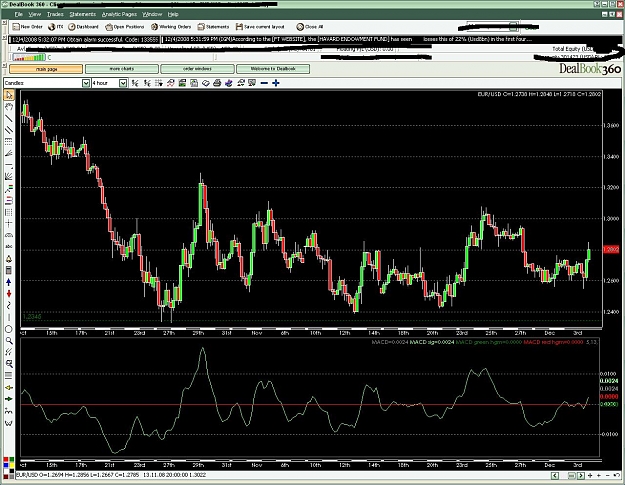This screenshot has height=485, width=625.
Task: Select the circle drawing tool
Action: pos(8,329)
